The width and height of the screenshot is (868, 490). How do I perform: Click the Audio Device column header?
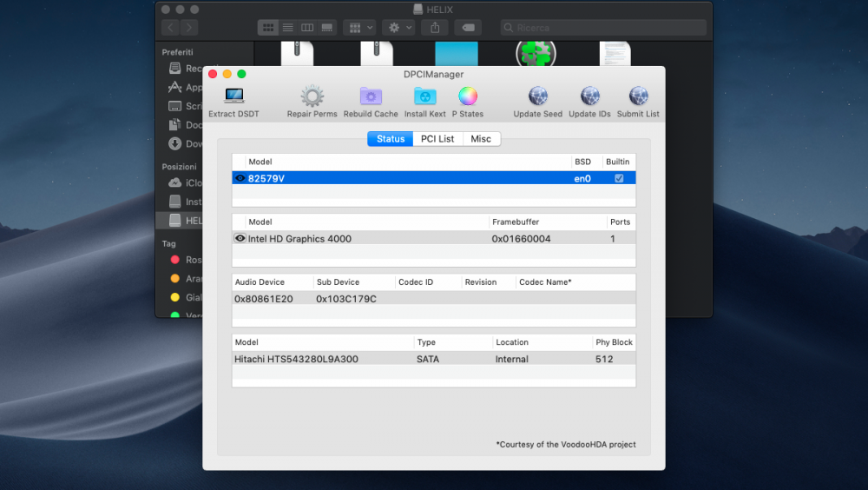(259, 282)
